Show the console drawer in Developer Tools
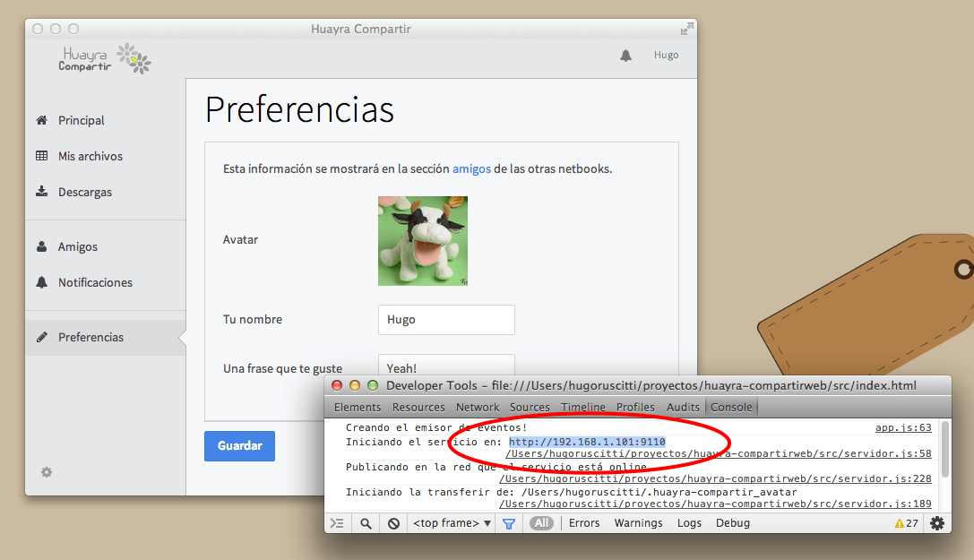 [x=337, y=523]
